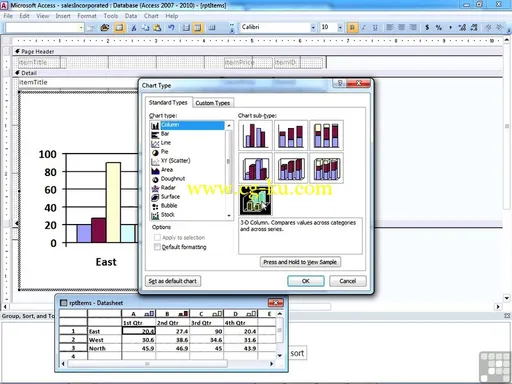Click the West row label in datasheet
This screenshot has width=512, height=384.
104,340
